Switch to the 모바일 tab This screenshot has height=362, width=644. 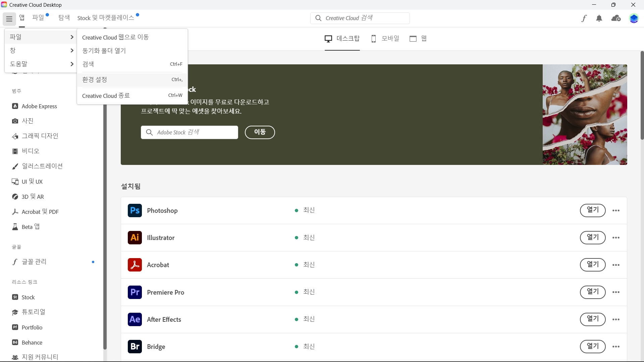point(385,39)
